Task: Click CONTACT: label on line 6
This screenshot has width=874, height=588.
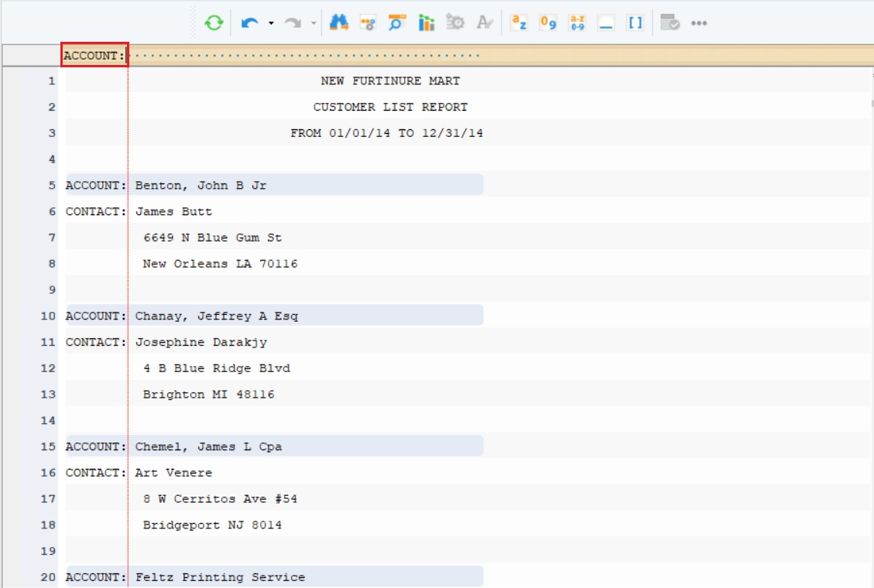Action: (x=96, y=211)
